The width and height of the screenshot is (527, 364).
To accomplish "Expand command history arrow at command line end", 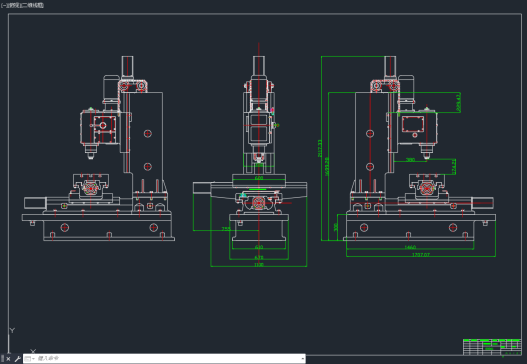I will 302,359.
